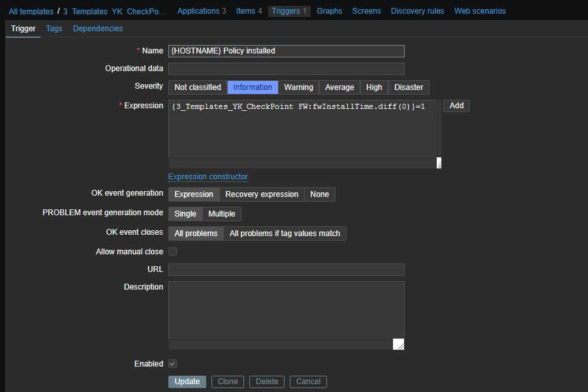This screenshot has height=392, width=588.
Task: Set severity to Information
Action: click(x=253, y=87)
